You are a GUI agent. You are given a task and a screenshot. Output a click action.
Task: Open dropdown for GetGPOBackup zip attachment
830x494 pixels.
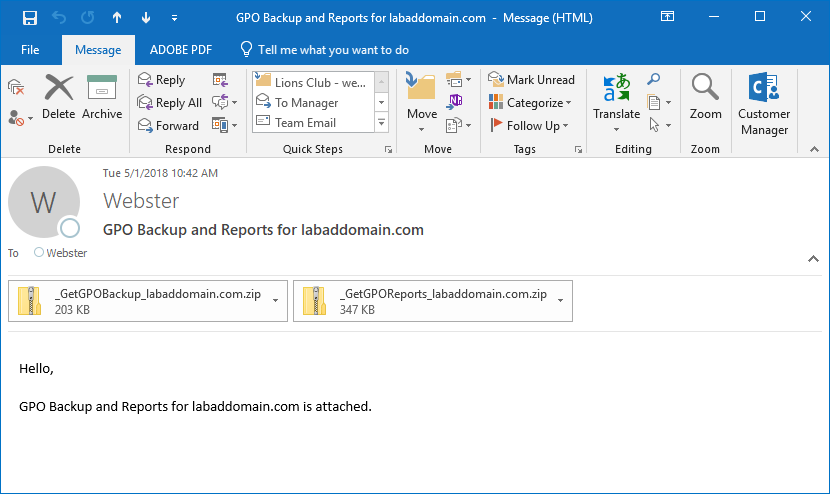275,301
